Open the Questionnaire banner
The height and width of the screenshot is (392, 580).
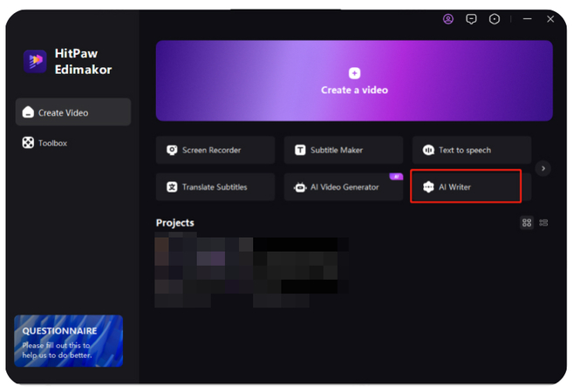[68, 341]
